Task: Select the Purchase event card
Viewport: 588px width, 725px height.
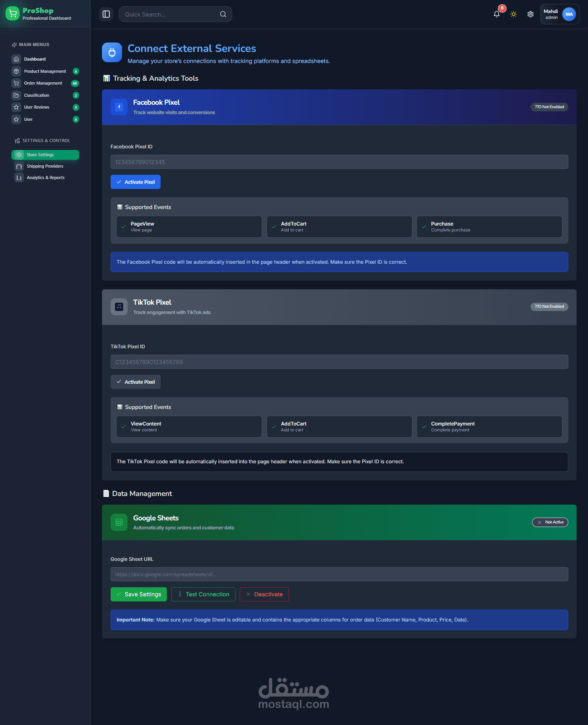Action: pos(489,227)
